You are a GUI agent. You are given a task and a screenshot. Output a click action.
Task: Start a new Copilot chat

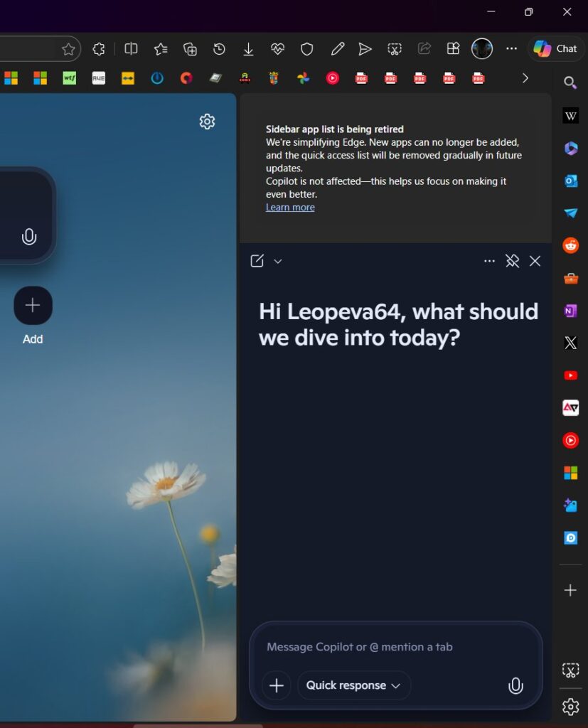(x=256, y=261)
